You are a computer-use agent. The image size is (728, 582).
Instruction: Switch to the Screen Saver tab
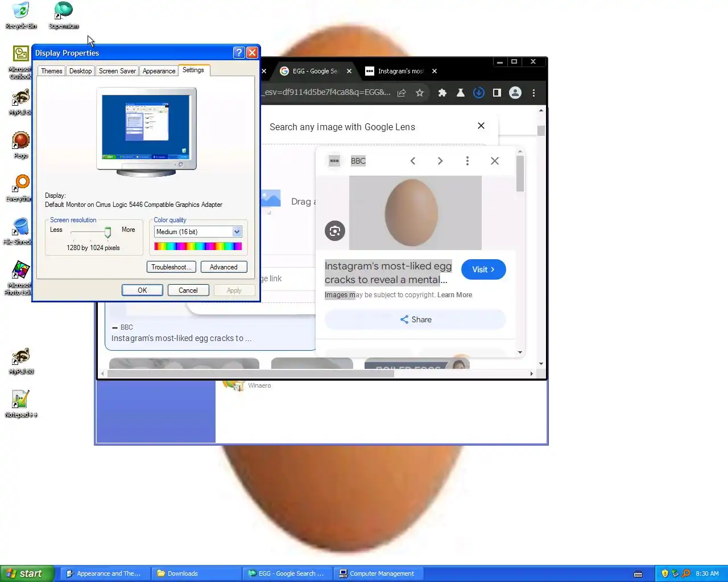click(117, 71)
